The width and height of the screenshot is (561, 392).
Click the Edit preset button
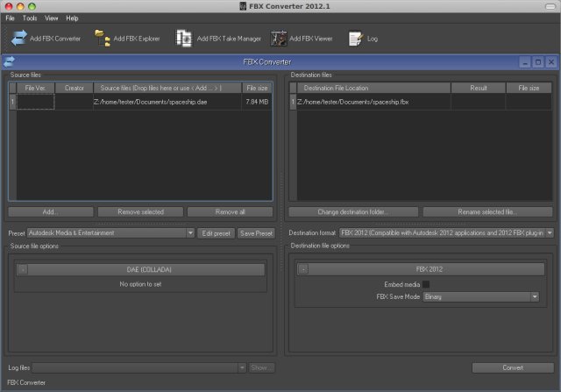pyautogui.click(x=217, y=233)
